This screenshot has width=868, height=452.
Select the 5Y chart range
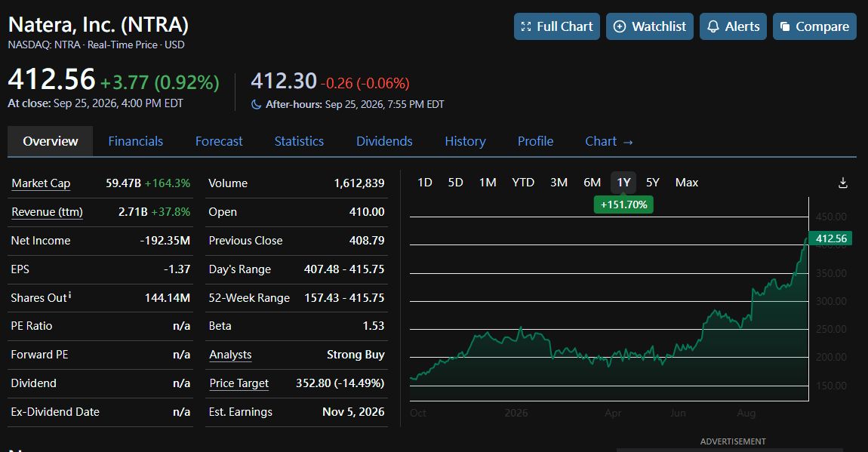pos(653,183)
